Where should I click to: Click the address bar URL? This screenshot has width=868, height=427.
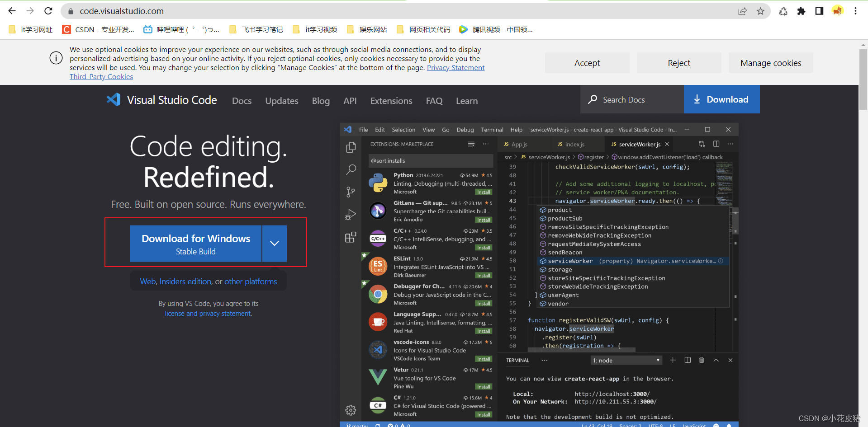point(122,11)
